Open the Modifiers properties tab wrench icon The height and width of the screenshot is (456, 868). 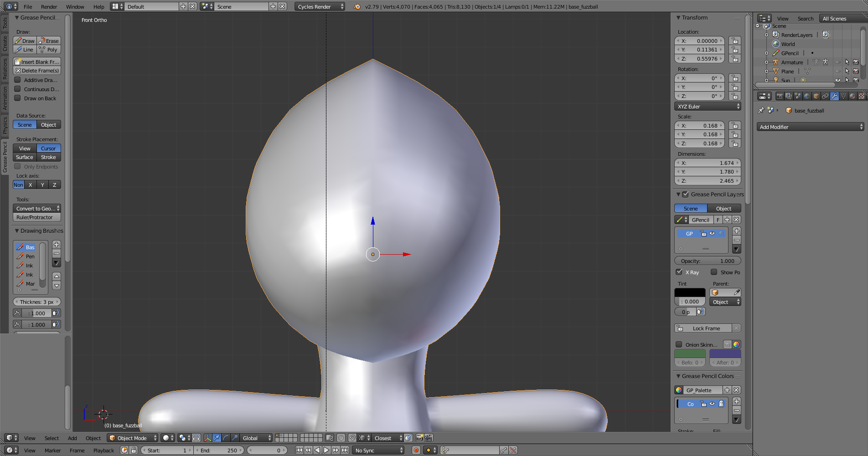click(834, 96)
